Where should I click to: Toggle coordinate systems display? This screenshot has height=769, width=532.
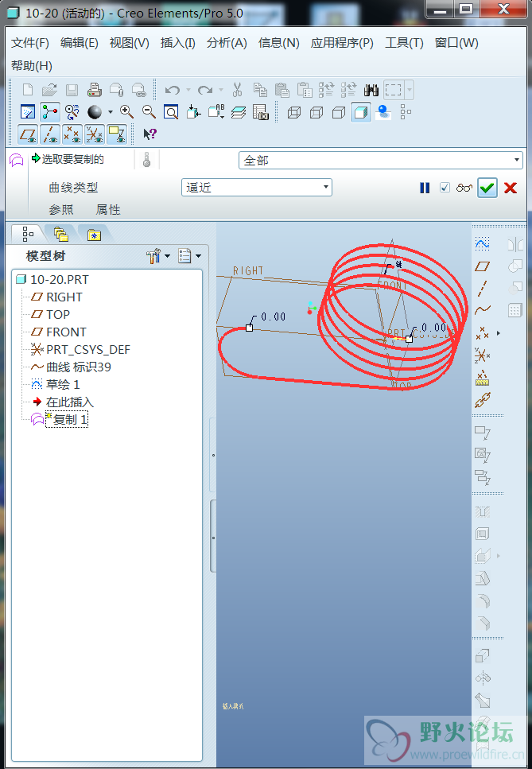95,134
